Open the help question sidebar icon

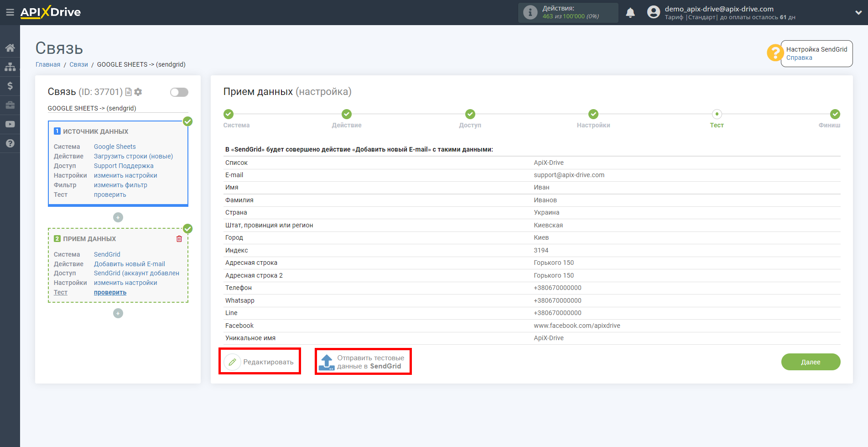pyautogui.click(x=10, y=143)
